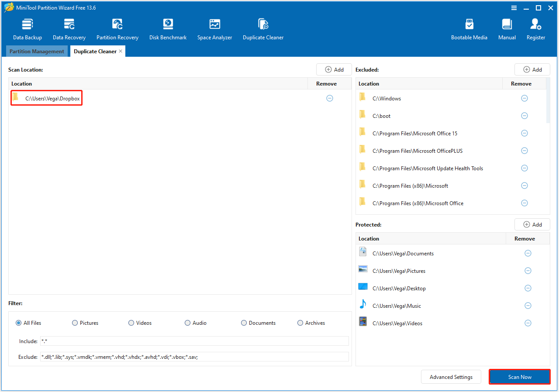Select C:\Users\Vega\Documents protected entry
Image resolution: width=559 pixels, height=392 pixels.
(x=453, y=253)
